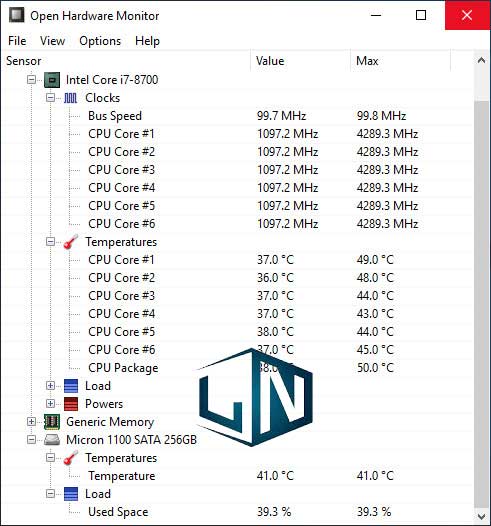This screenshot has height=526, width=491.
Task: Collapse the Clocks group
Action: click(50, 98)
